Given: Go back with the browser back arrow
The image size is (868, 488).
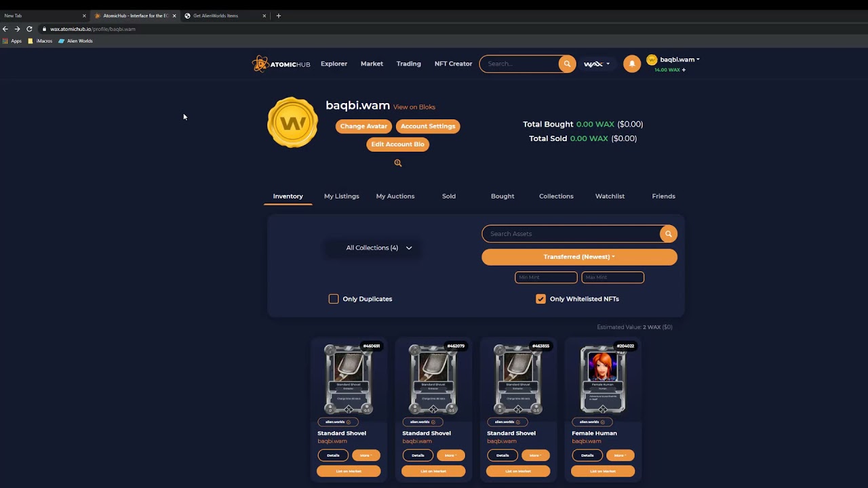Looking at the screenshot, I should pos(5,29).
